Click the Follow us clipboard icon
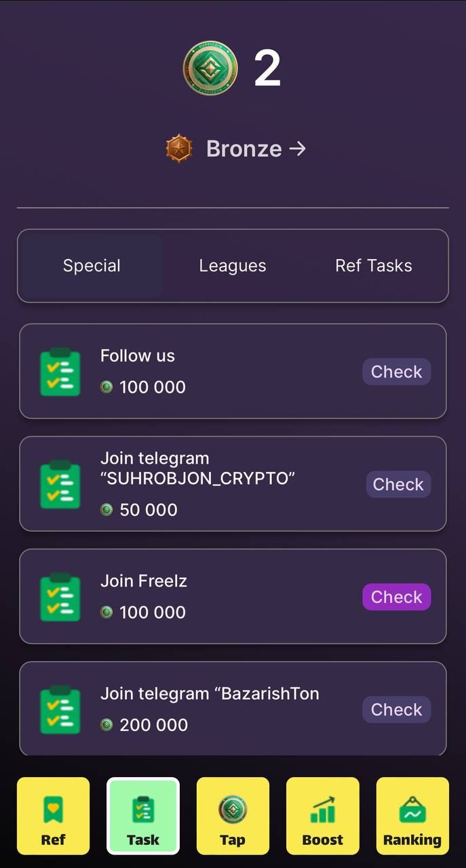The image size is (466, 868). [60, 372]
